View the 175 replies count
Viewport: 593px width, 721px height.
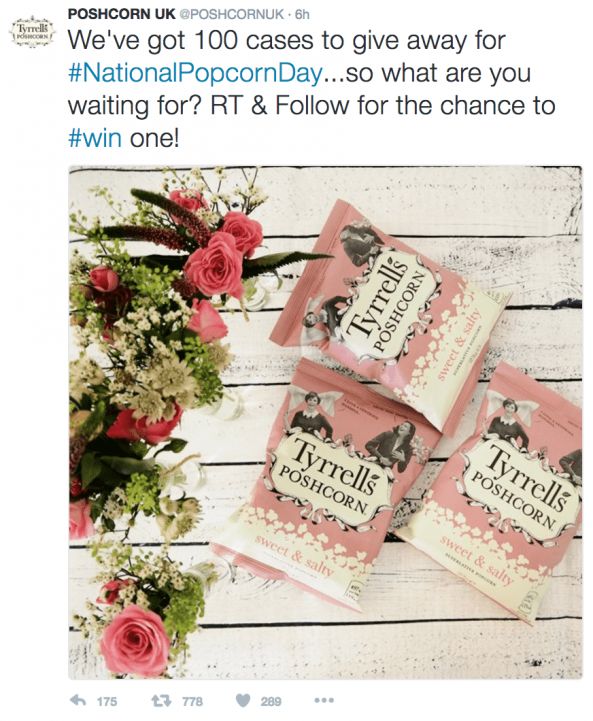(x=107, y=701)
